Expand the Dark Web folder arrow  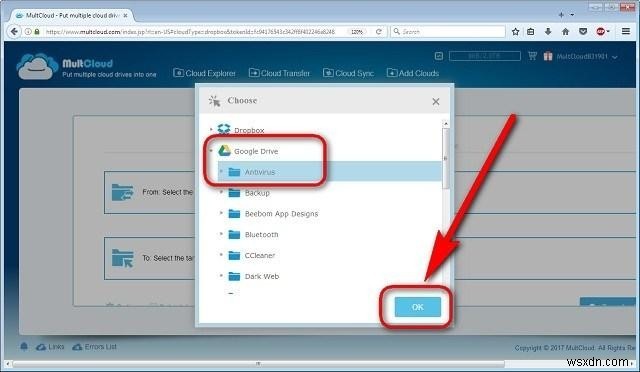[x=221, y=276]
